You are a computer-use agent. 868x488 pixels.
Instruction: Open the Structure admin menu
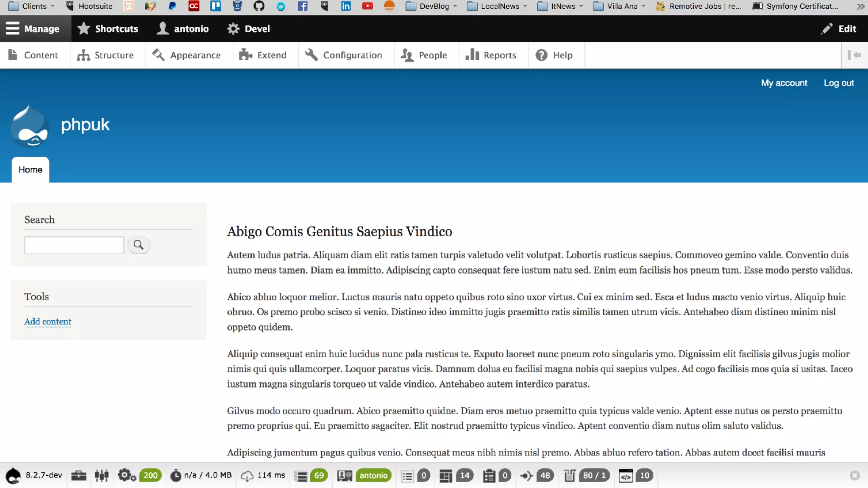coord(106,55)
